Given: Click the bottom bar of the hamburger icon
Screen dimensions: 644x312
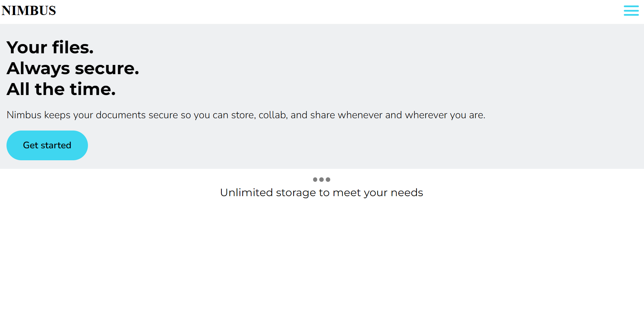Looking at the screenshot, I should click(631, 15).
